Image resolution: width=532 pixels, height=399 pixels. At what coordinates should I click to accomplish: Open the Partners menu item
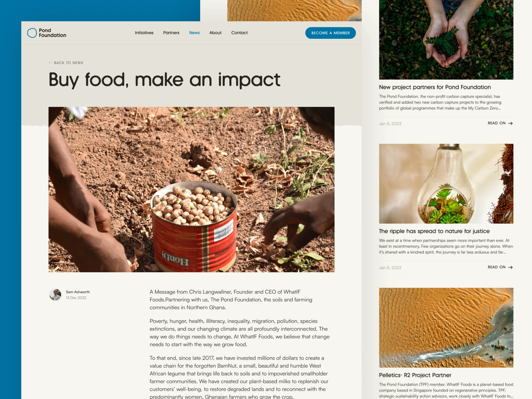(171, 33)
